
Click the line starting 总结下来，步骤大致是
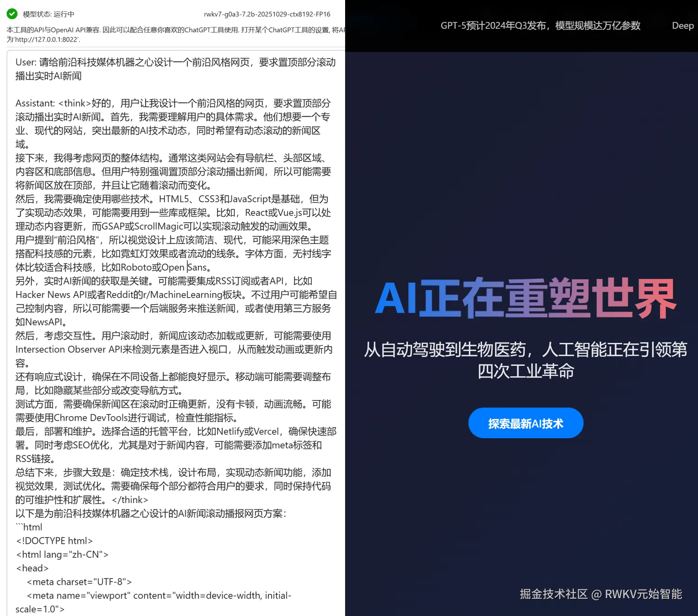click(x=173, y=472)
